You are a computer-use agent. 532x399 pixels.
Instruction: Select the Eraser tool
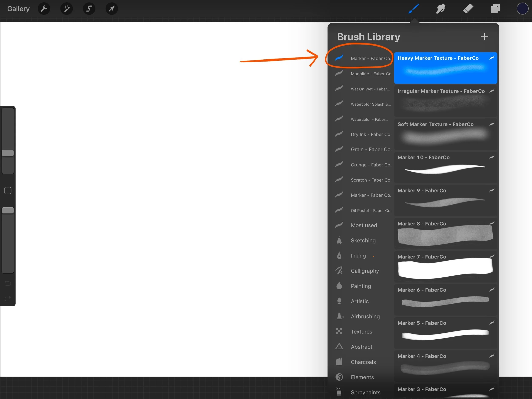point(468,9)
